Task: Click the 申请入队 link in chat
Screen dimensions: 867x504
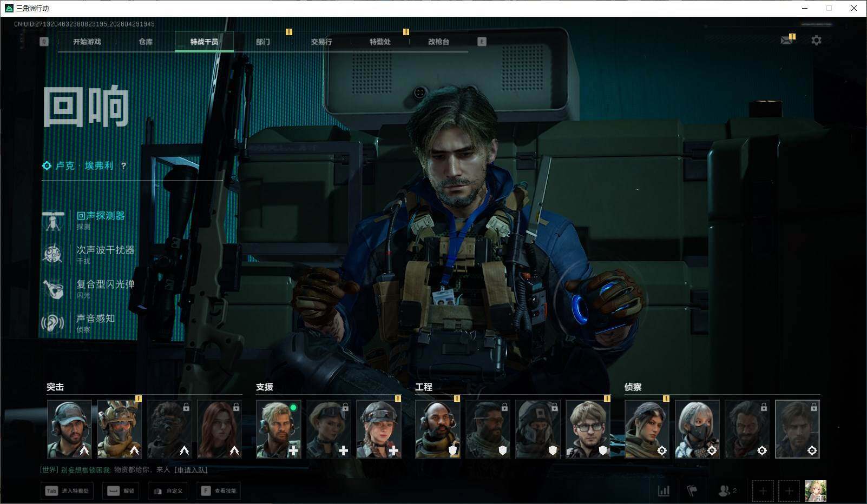Action: (191, 470)
